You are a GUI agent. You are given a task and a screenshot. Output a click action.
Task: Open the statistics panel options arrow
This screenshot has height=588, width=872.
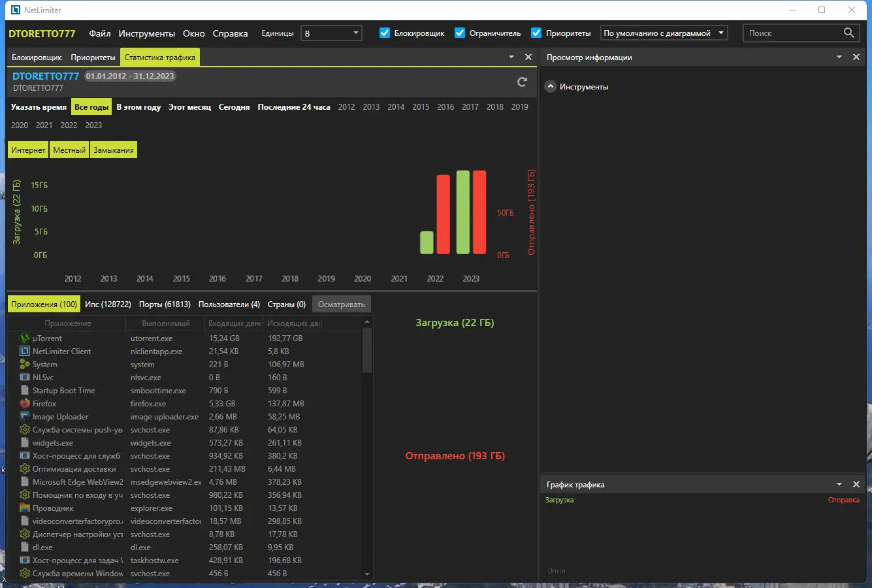tap(511, 57)
